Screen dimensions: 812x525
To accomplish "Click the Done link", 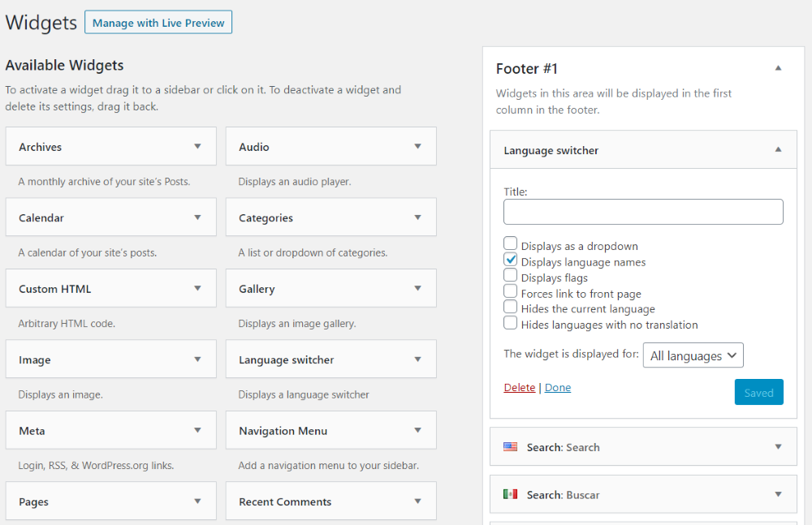I will 558,388.
